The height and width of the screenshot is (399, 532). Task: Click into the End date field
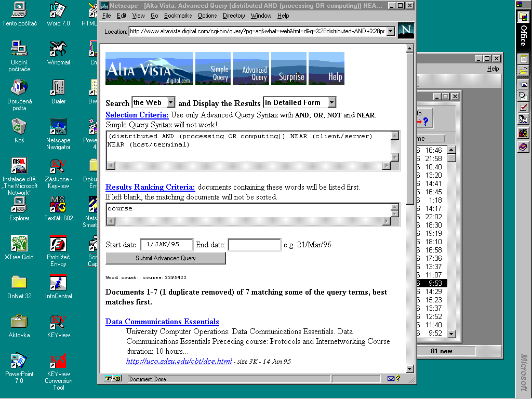(x=255, y=245)
